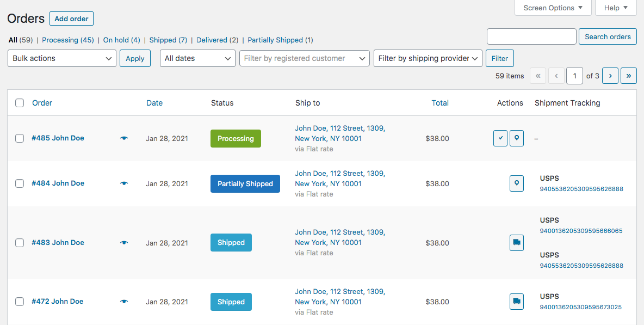Click the truck tracking icon on order #483
644x325 pixels.
(516, 242)
